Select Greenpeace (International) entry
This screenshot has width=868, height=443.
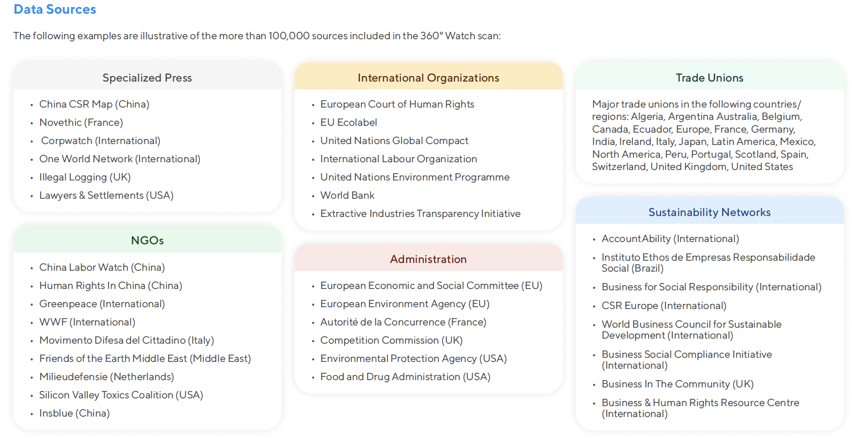pyautogui.click(x=102, y=304)
